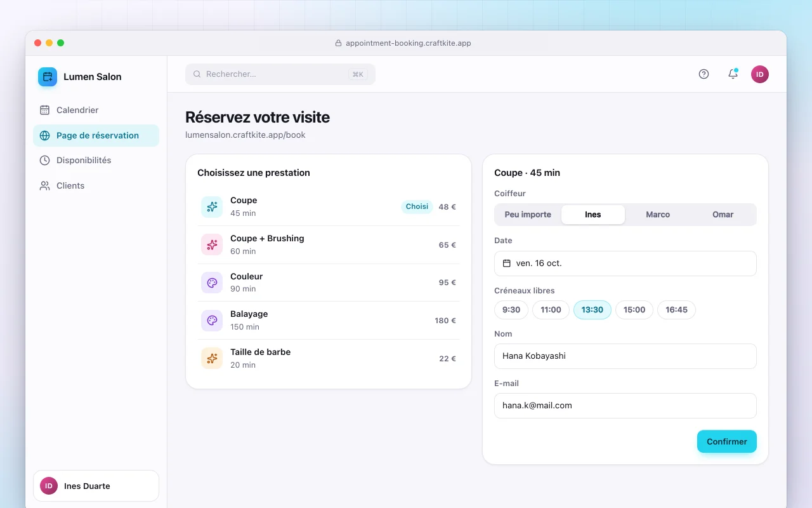This screenshot has height=508, width=812.
Task: Click the Coupe · 45 min summary title
Action: 527,173
